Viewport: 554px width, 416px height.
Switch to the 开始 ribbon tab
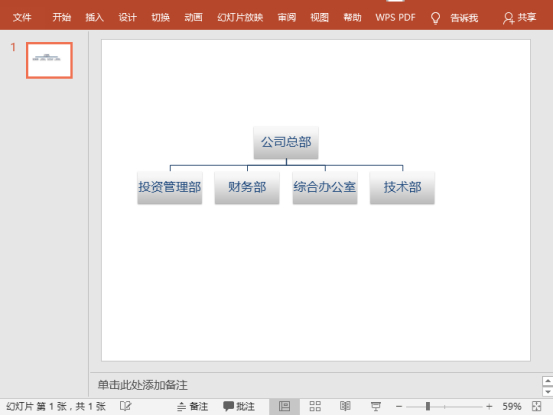(x=61, y=17)
